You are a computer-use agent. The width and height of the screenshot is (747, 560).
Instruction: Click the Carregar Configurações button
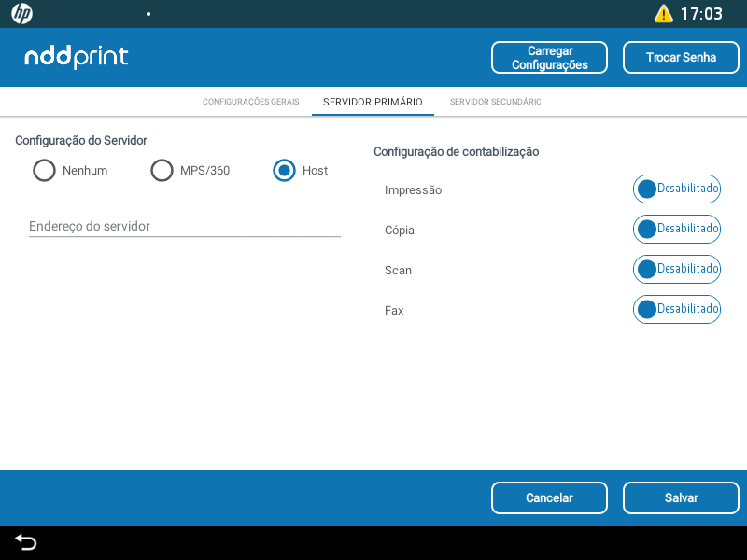pos(549,58)
